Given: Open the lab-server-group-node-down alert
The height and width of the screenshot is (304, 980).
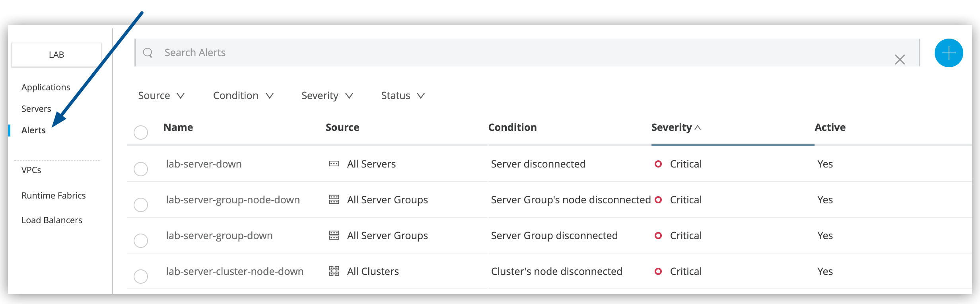Looking at the screenshot, I should click(233, 200).
